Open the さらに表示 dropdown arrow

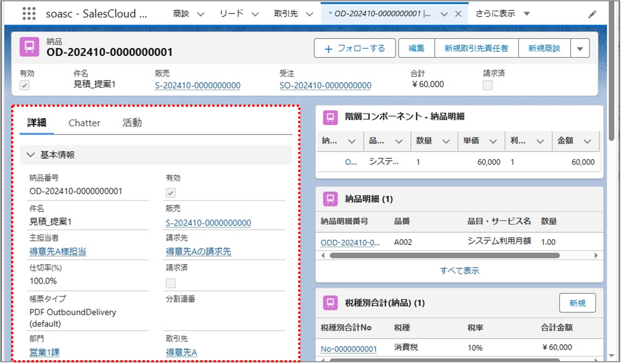point(527,14)
